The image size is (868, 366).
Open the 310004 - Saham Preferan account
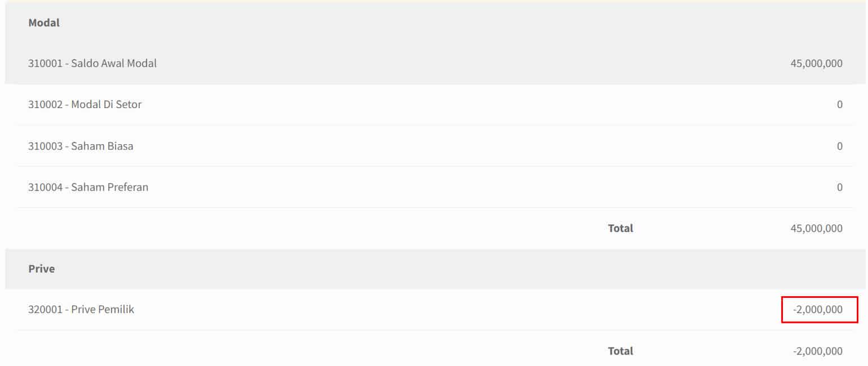click(88, 187)
